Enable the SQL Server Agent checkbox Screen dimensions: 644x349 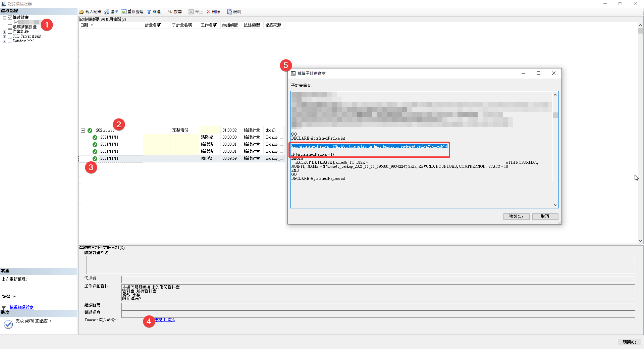[10, 36]
